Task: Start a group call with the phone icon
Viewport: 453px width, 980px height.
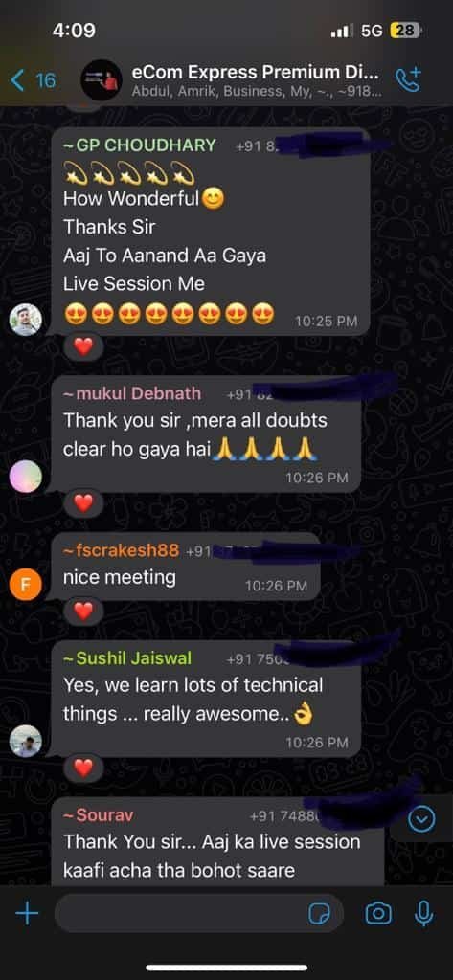Action: pos(409,80)
